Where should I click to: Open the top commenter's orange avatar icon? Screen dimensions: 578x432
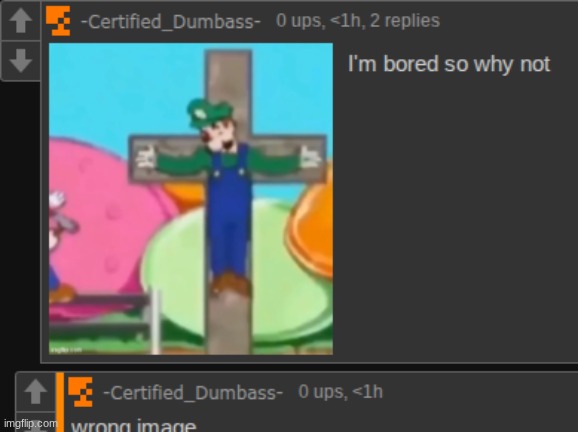coord(58,21)
